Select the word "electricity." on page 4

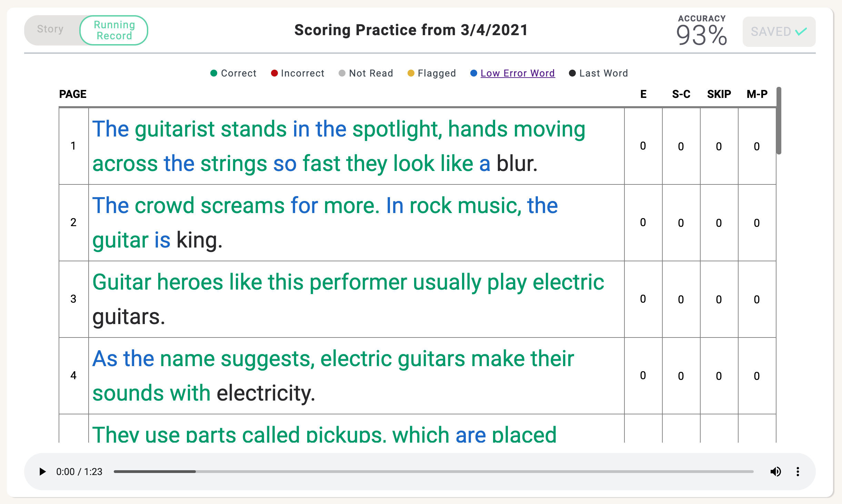pyautogui.click(x=266, y=393)
